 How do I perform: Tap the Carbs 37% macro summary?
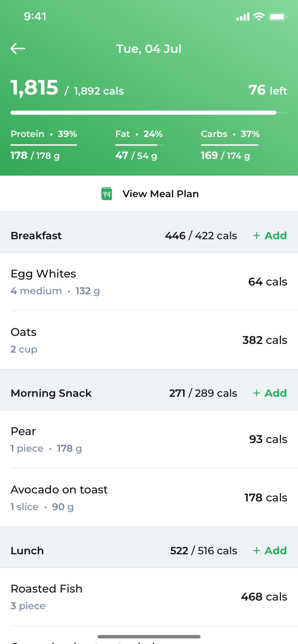[x=230, y=145]
